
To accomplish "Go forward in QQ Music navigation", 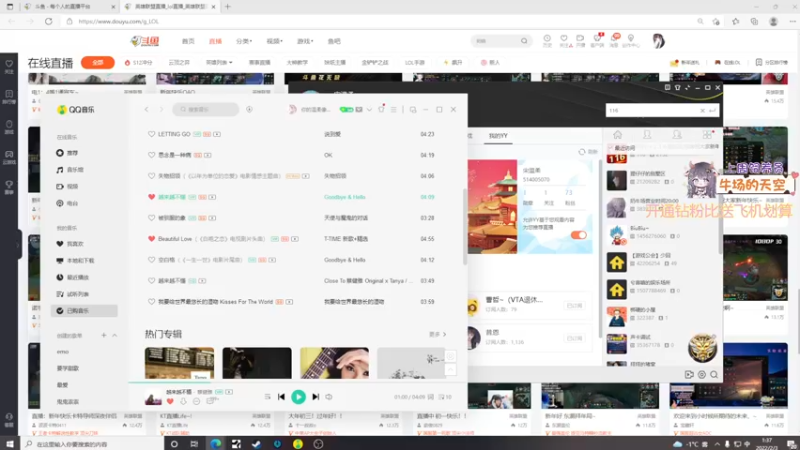I will [x=161, y=110].
